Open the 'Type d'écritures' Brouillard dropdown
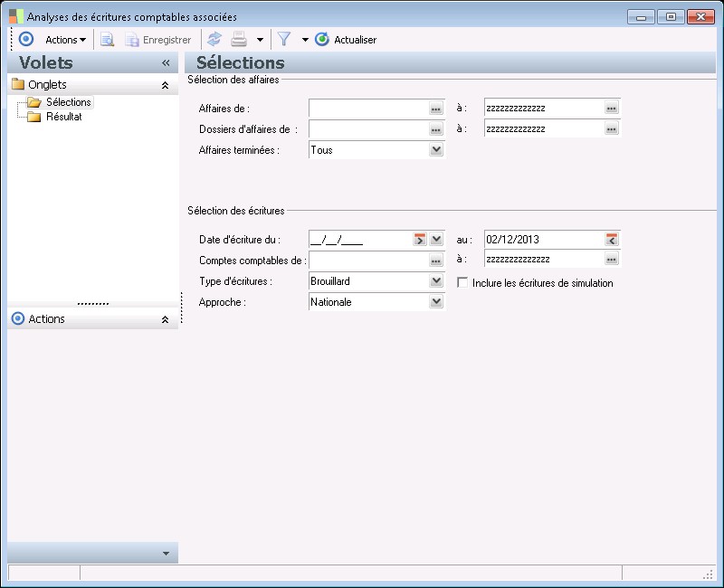The image size is (724, 588). (436, 281)
